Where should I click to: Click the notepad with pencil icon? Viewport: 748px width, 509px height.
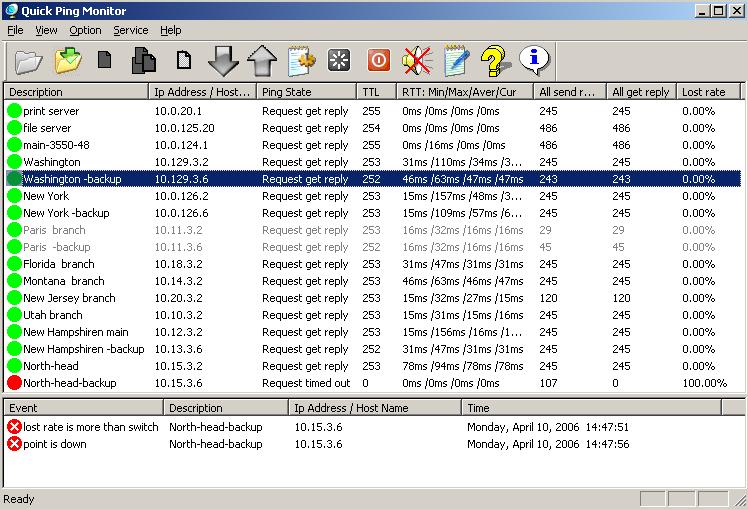pyautogui.click(x=456, y=61)
